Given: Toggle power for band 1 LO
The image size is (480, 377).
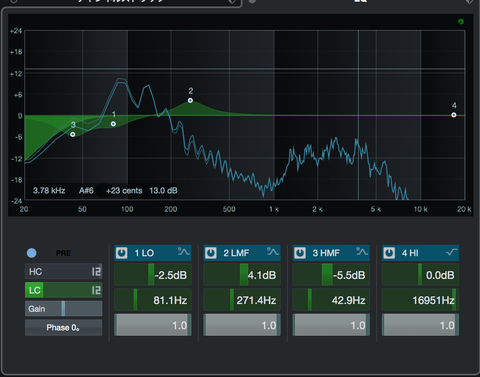Looking at the screenshot, I should (x=121, y=253).
